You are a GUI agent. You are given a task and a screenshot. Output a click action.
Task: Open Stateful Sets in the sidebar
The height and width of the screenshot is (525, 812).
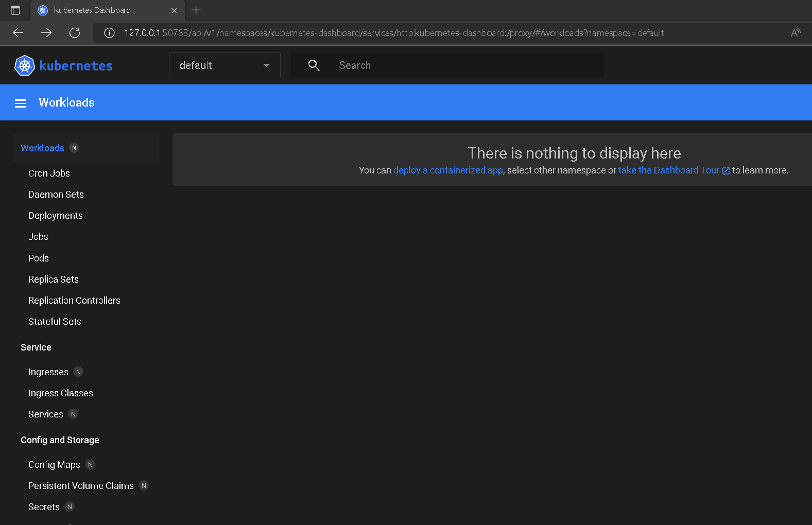click(x=55, y=322)
